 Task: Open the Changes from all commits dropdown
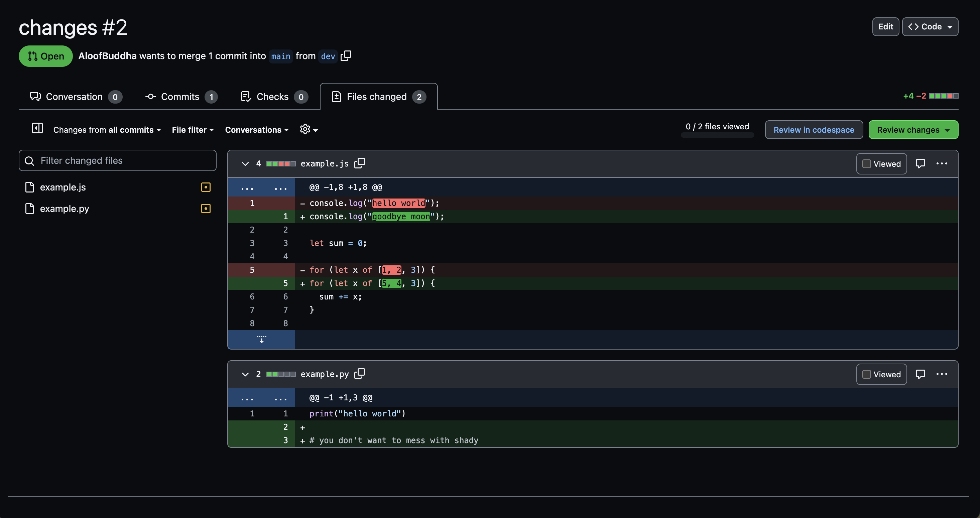(107, 130)
